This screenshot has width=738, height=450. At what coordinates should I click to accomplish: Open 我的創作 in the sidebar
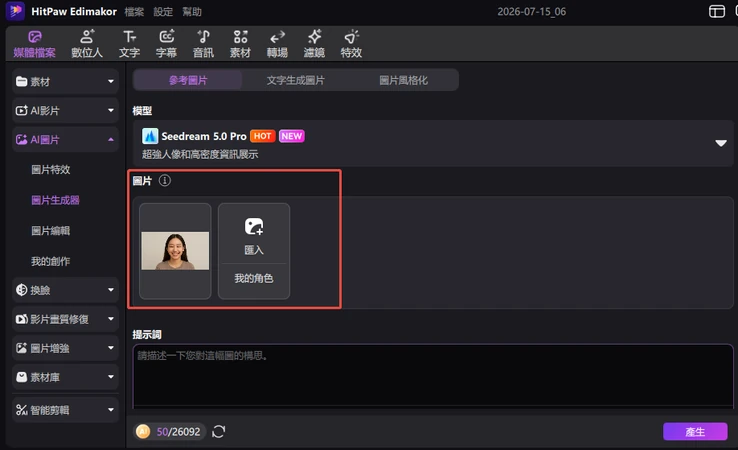[x=51, y=261]
